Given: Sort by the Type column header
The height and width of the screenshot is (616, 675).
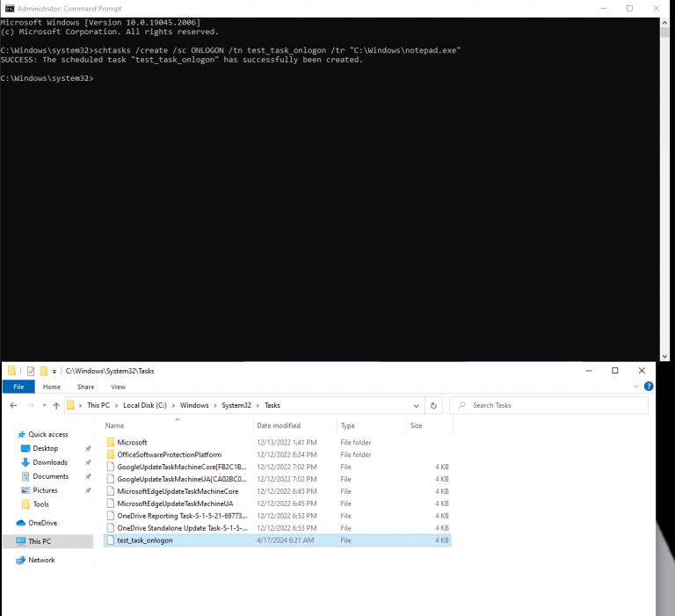Looking at the screenshot, I should (x=347, y=425).
